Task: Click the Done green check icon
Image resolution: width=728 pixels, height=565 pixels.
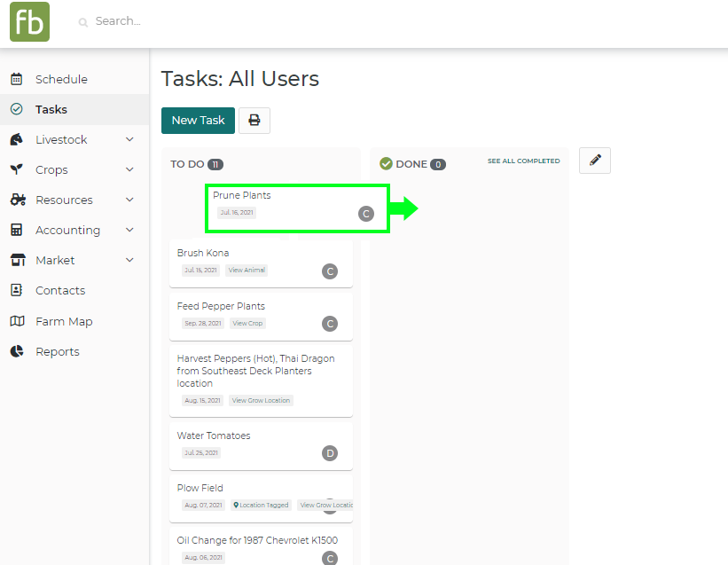Action: (386, 164)
